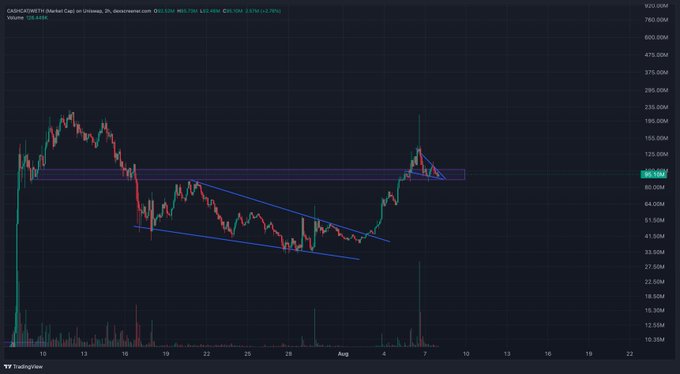Click the 22.50M price axis label
Screen dimensions: 680x374
[655, 282]
